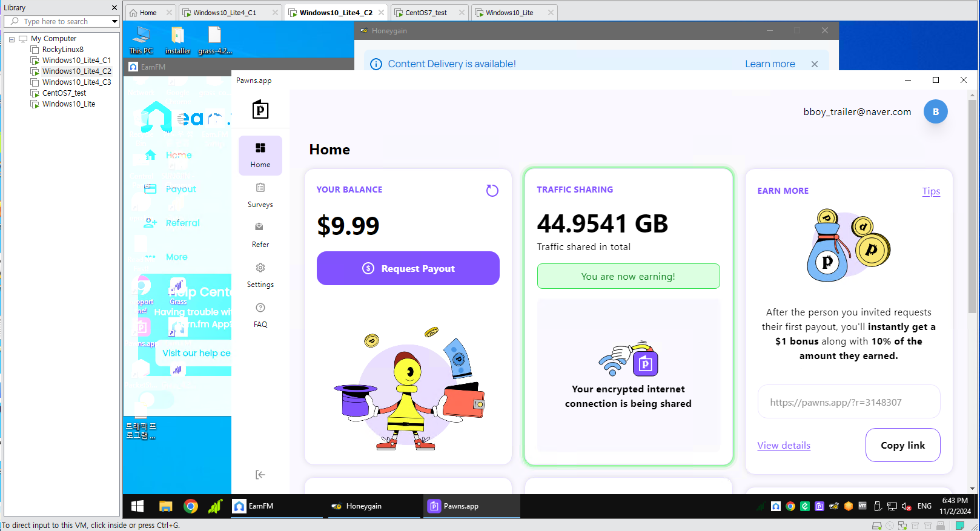Open the taskbar clock and date
980x531 pixels.
pos(955,506)
